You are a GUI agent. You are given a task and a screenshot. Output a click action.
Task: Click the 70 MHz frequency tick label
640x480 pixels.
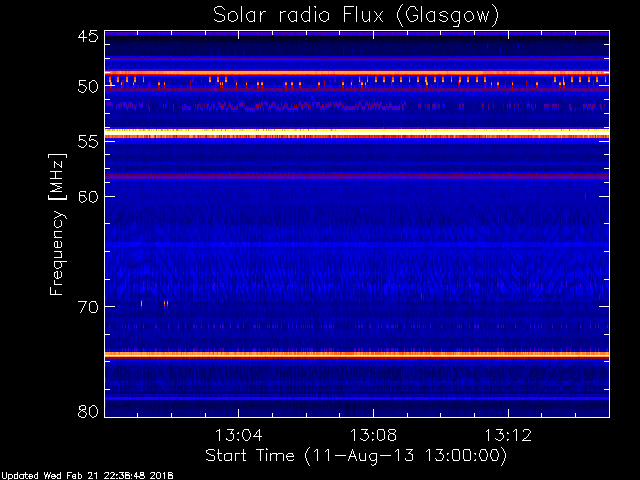tap(87, 307)
